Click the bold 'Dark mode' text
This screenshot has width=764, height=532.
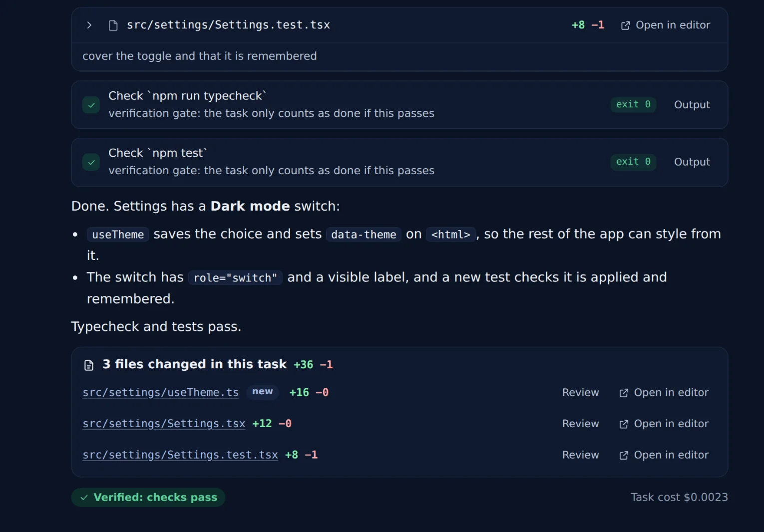coord(250,206)
